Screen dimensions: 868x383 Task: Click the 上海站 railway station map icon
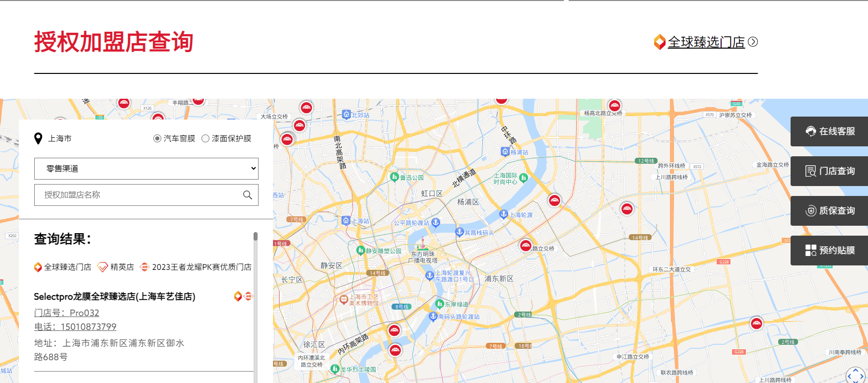[346, 221]
